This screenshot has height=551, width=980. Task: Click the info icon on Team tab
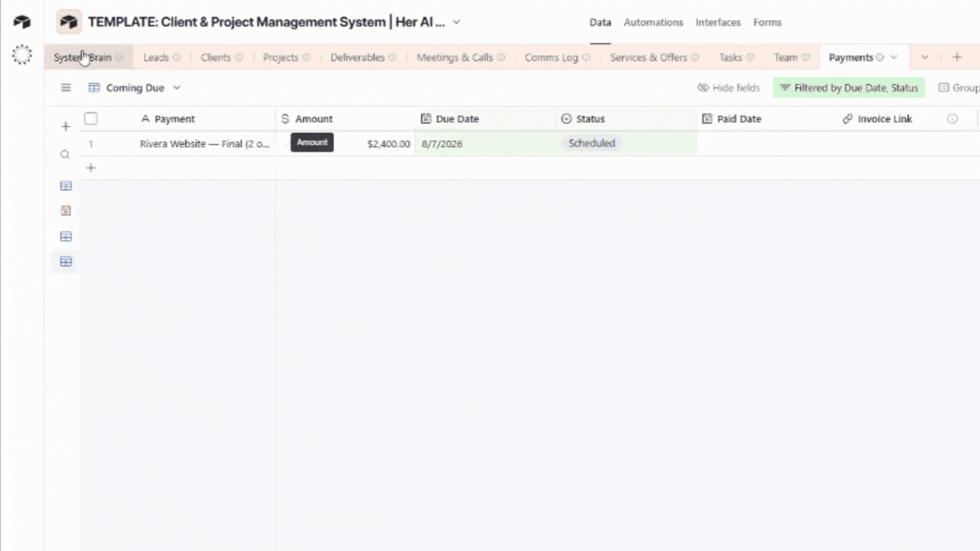(x=805, y=58)
